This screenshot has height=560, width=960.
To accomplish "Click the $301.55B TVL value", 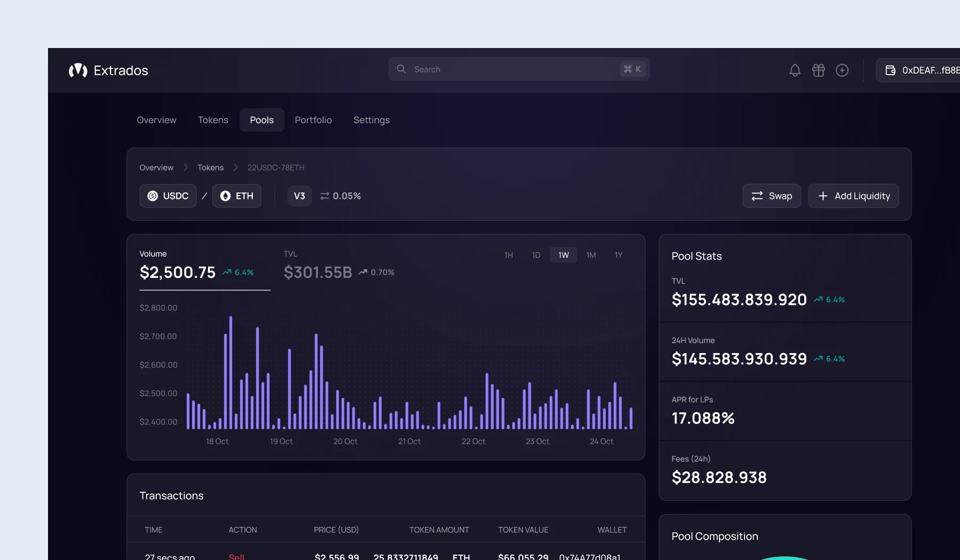I will click(318, 273).
